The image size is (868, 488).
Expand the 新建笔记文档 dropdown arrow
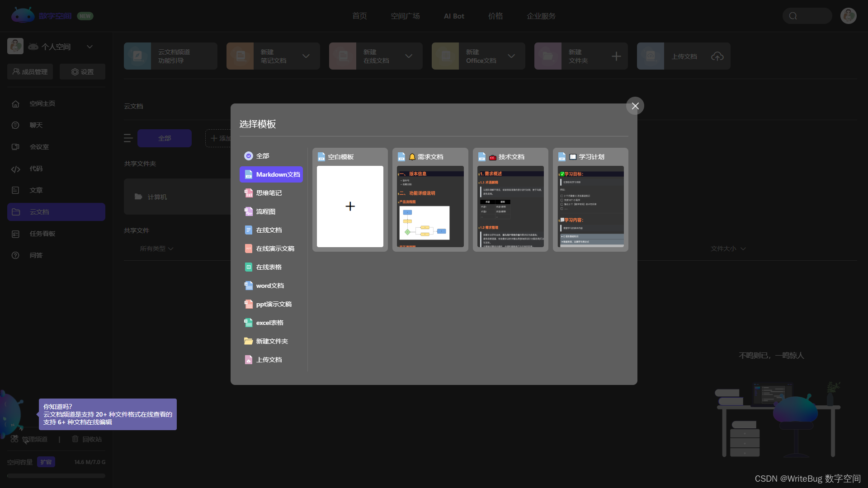pyautogui.click(x=306, y=56)
